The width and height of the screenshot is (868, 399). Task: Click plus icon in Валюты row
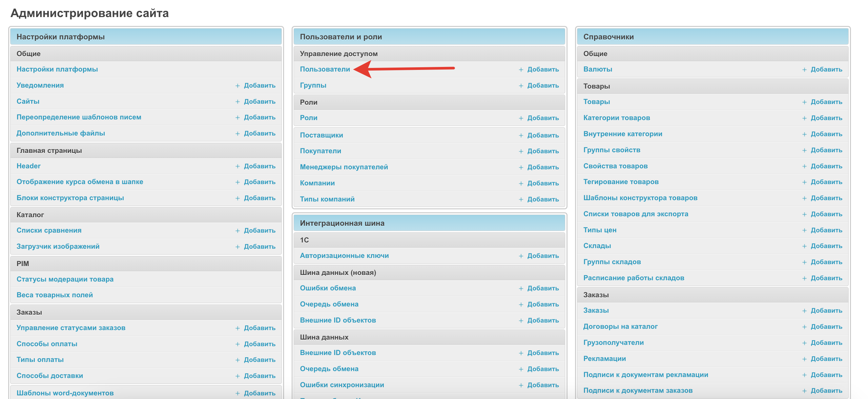804,70
